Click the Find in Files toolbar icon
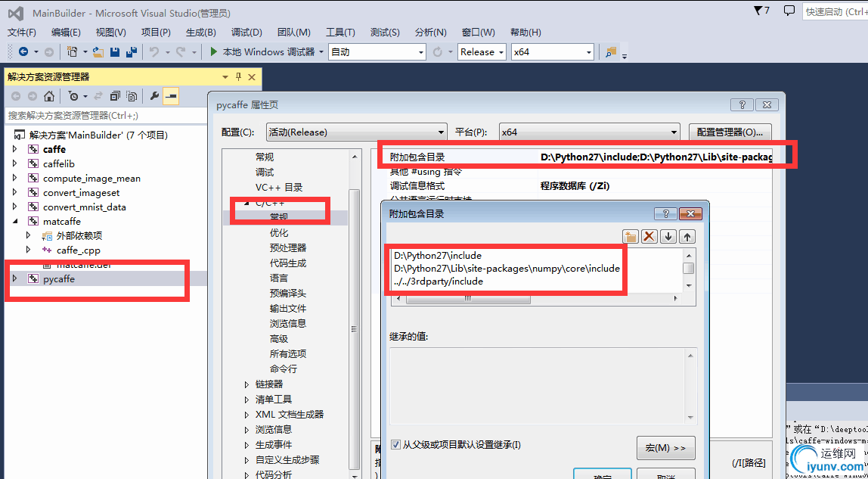This screenshot has width=868, height=479. 611,52
